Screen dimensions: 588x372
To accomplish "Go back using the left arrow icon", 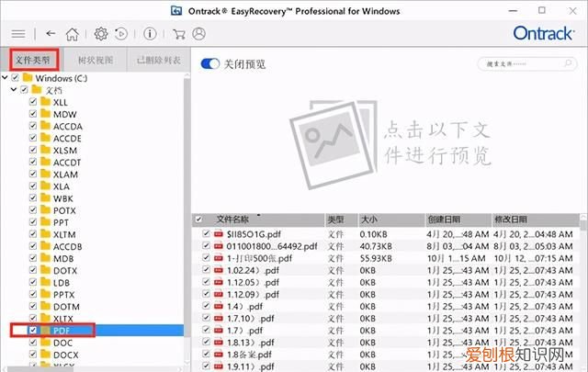I will (x=51, y=34).
